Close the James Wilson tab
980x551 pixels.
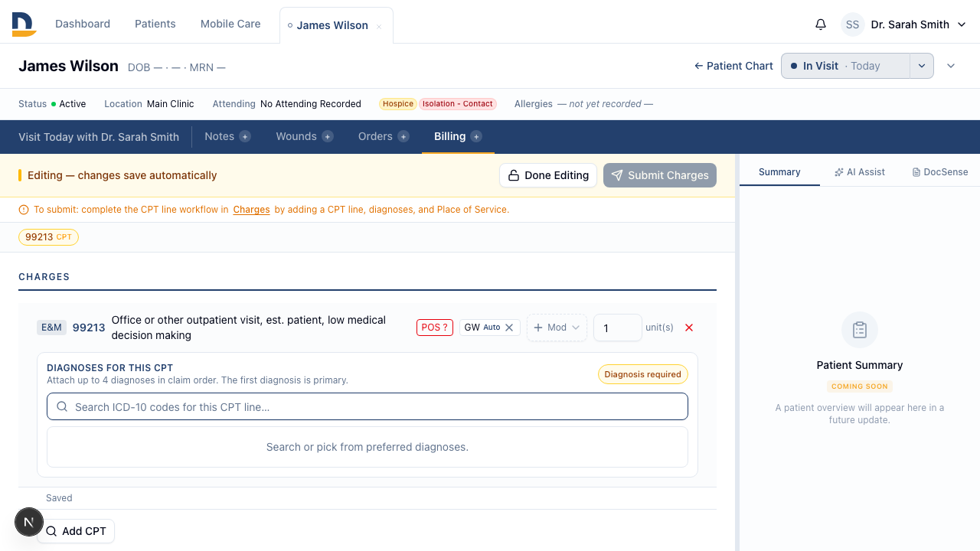pyautogui.click(x=379, y=27)
